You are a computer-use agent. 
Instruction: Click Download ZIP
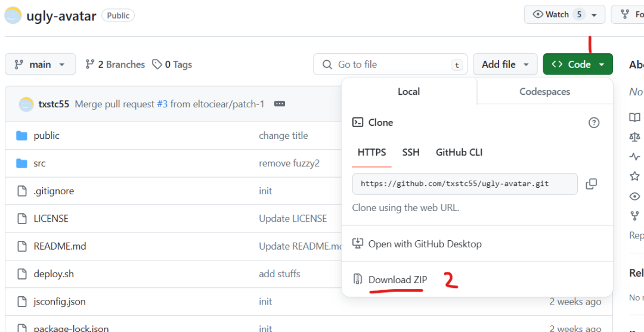(398, 280)
